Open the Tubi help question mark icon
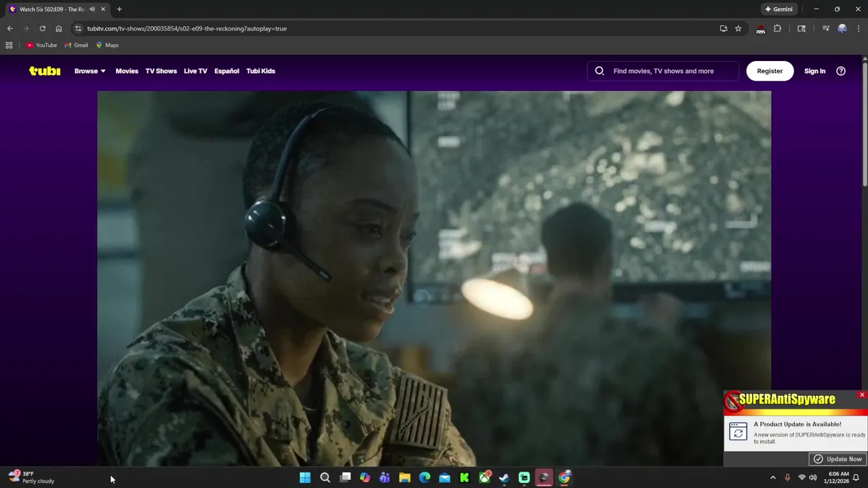The image size is (868, 488). pyautogui.click(x=841, y=71)
